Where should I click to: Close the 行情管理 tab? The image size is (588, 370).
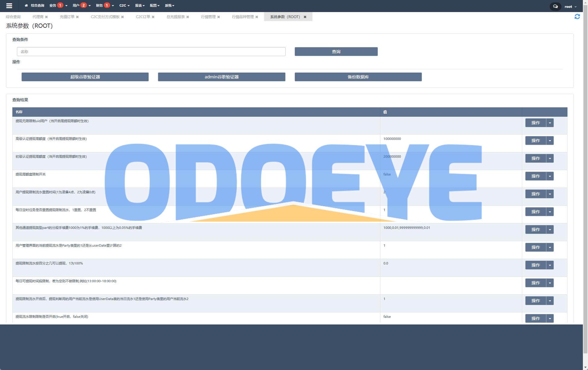[x=219, y=17]
